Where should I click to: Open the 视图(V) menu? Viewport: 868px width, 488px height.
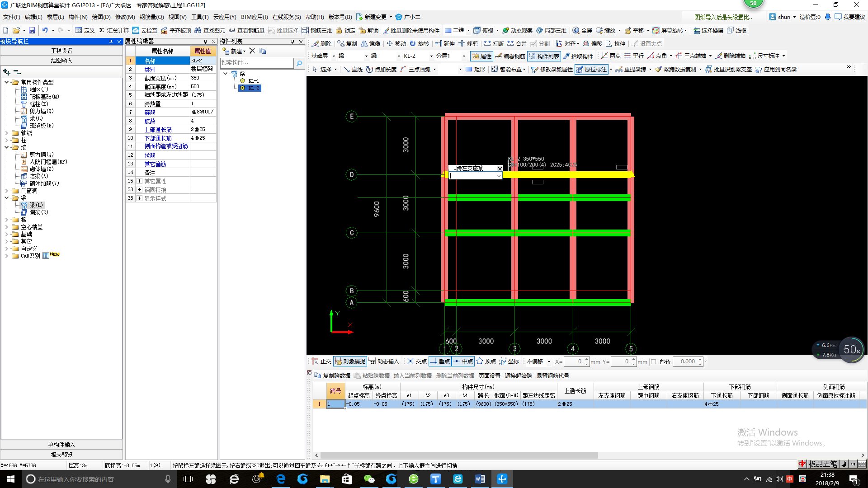tap(177, 17)
